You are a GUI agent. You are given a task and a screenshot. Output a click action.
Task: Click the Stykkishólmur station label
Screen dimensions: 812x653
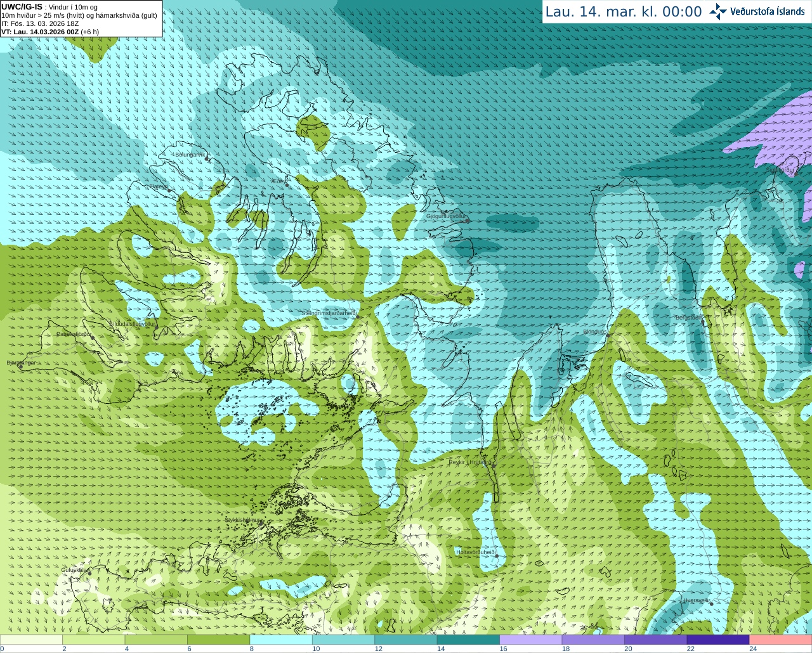click(x=244, y=520)
